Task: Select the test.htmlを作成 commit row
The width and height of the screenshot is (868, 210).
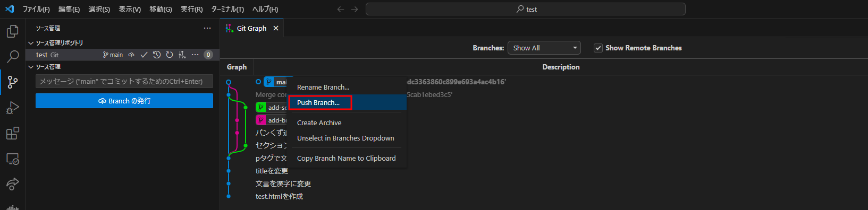Action: tap(544, 196)
